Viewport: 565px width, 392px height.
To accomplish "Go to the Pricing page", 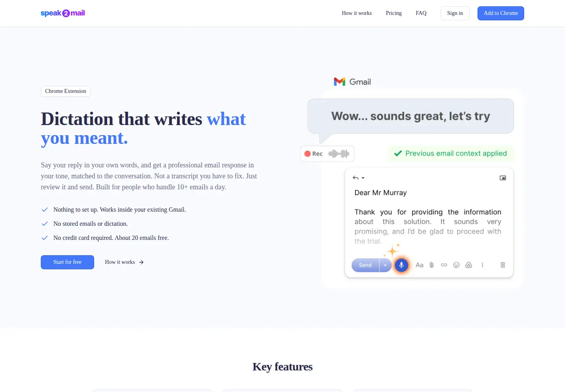I will point(394,13).
